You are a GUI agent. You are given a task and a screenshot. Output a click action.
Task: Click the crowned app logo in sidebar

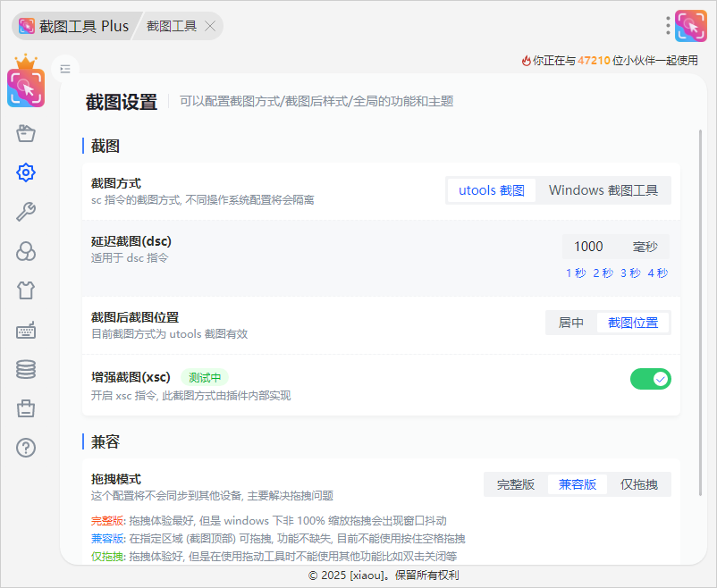tap(26, 81)
